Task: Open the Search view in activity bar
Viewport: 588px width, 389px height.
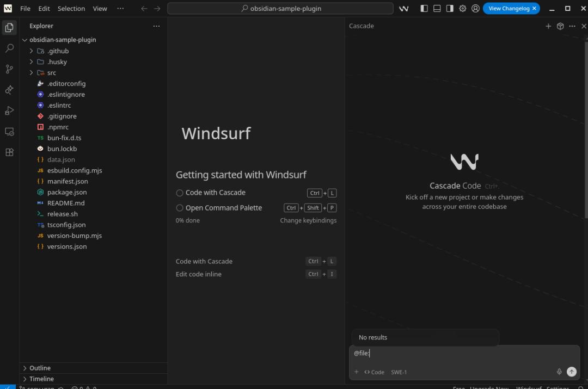Action: (9, 48)
